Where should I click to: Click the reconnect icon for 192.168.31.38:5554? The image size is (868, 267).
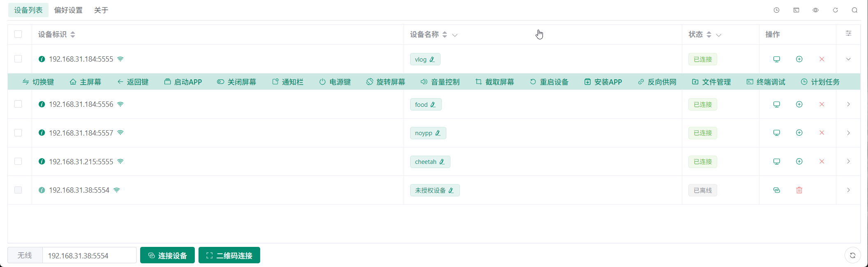click(x=776, y=190)
